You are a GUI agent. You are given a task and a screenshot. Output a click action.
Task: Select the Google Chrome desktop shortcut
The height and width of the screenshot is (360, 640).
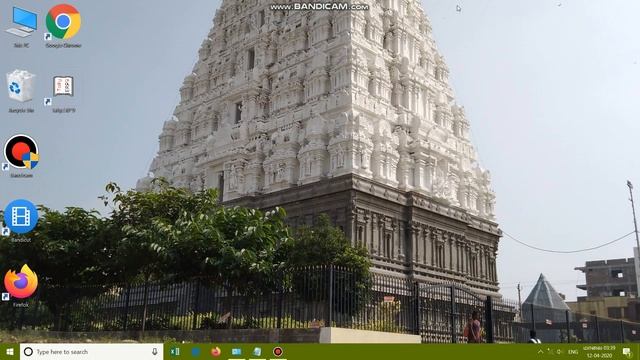(63, 26)
